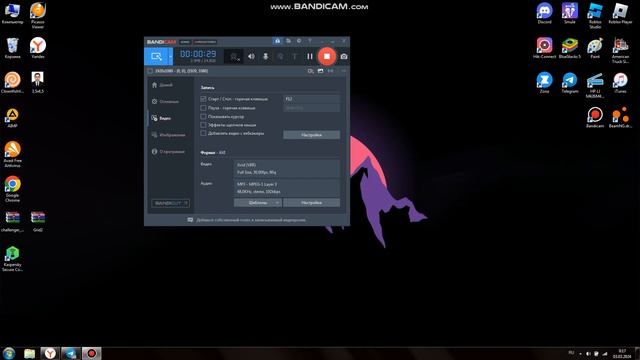Select Hik-Connect desktop icon
This screenshot has height=360, width=640.
[x=544, y=48]
